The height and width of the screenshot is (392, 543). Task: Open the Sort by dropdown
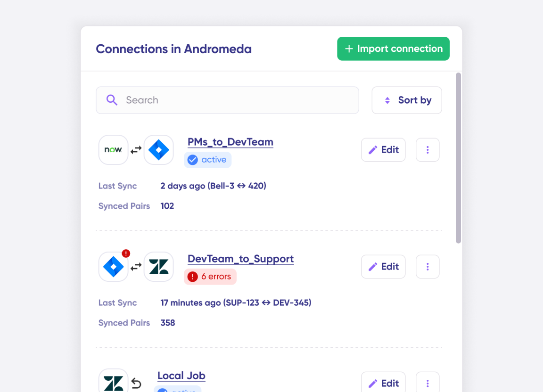[x=407, y=100]
